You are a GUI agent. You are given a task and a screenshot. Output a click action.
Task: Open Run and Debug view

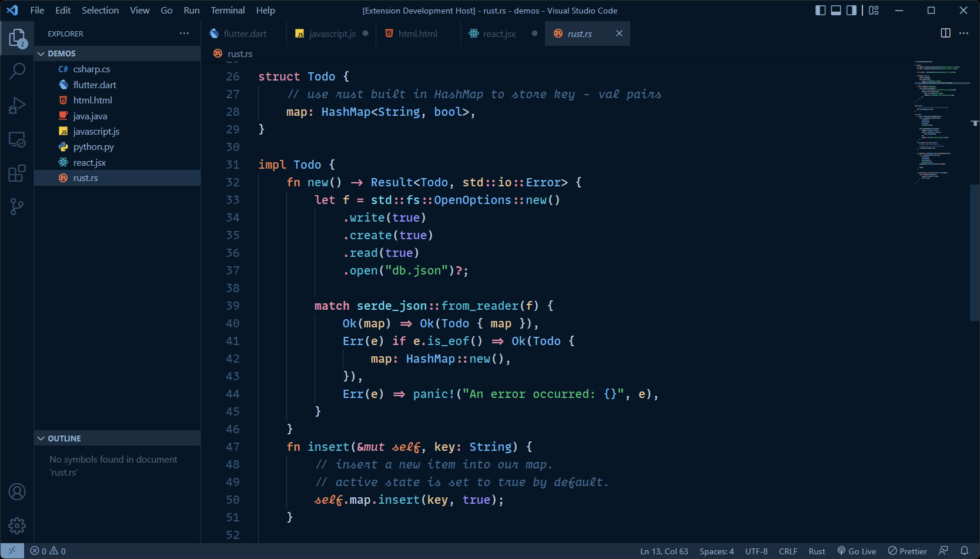pyautogui.click(x=17, y=106)
